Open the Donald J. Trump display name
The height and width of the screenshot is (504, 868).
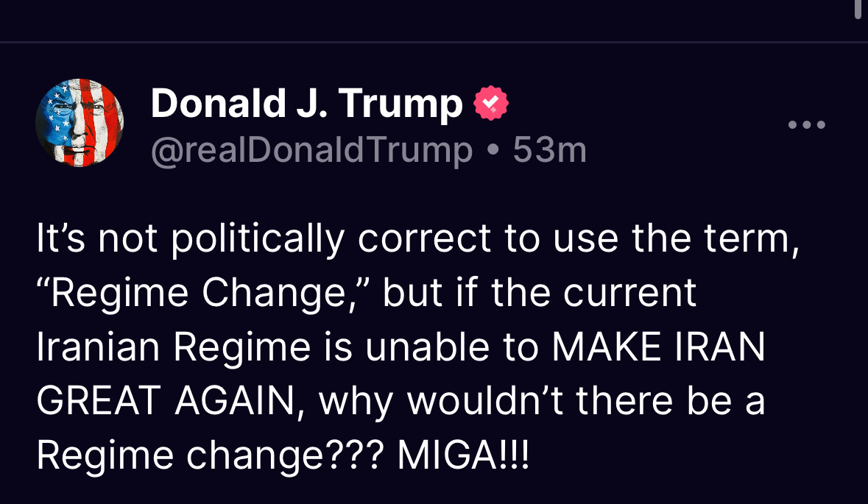click(306, 104)
